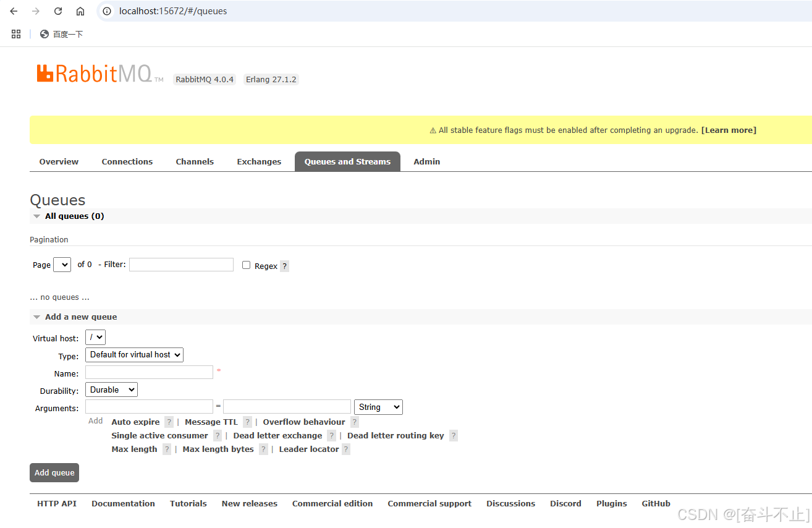Go back using browser back arrow
The width and height of the screenshot is (812, 528).
[14, 11]
